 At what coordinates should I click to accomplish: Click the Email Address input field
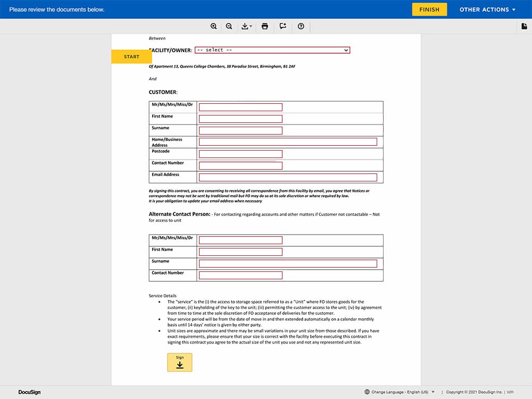(288, 178)
